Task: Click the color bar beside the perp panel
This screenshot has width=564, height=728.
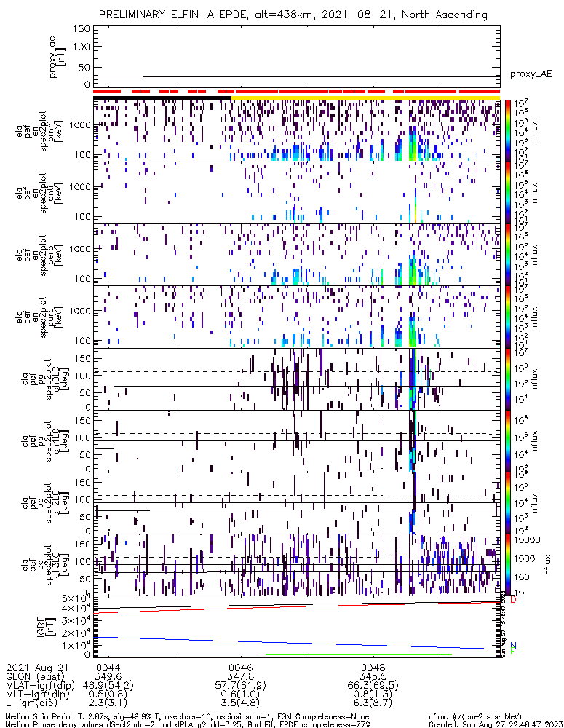Action: [x=508, y=255]
